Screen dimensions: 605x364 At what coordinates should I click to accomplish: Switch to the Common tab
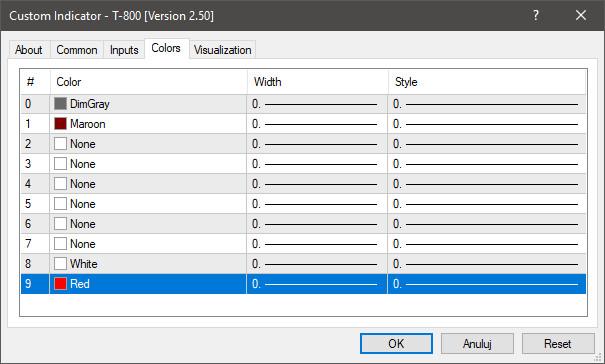(77, 50)
